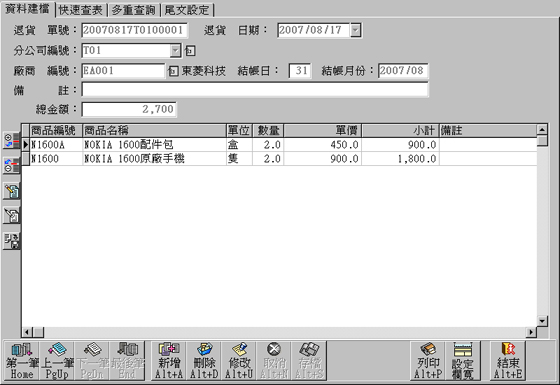Switch to the 資料建檔 tab
This screenshot has width=560, height=385.
coord(28,9)
